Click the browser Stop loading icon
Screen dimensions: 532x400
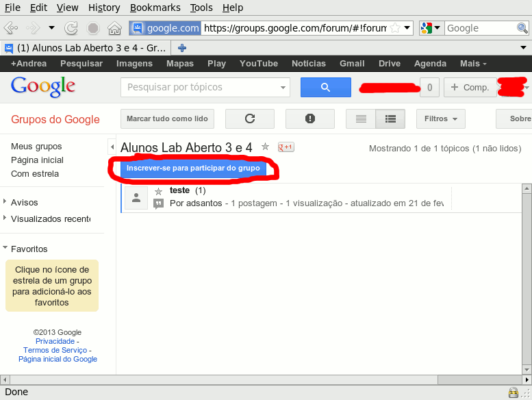[93, 28]
